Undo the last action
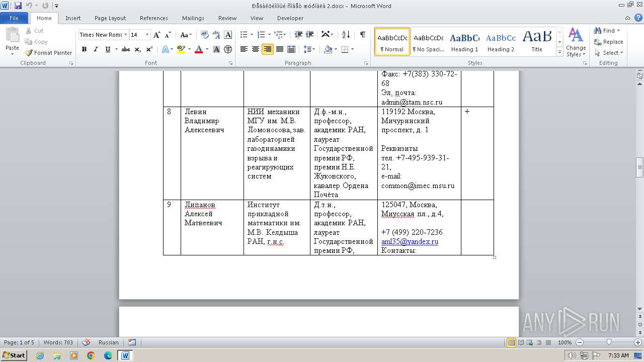Viewport: 644px width, 362px height. pyautogui.click(x=29, y=6)
